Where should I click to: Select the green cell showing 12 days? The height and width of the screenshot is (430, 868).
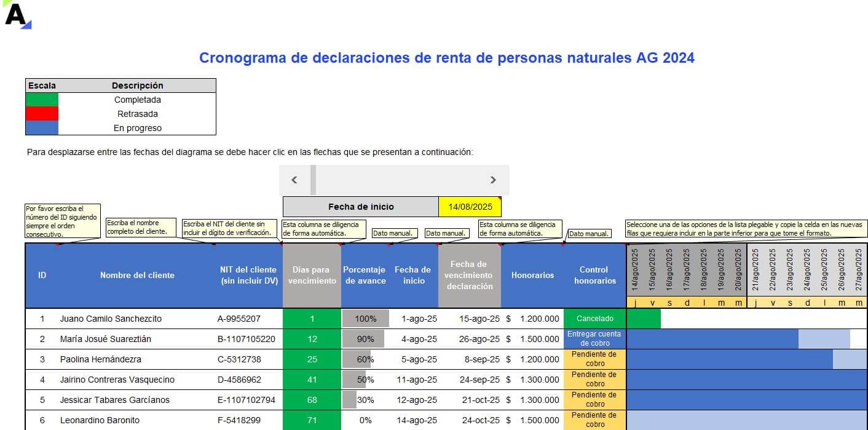pos(312,339)
